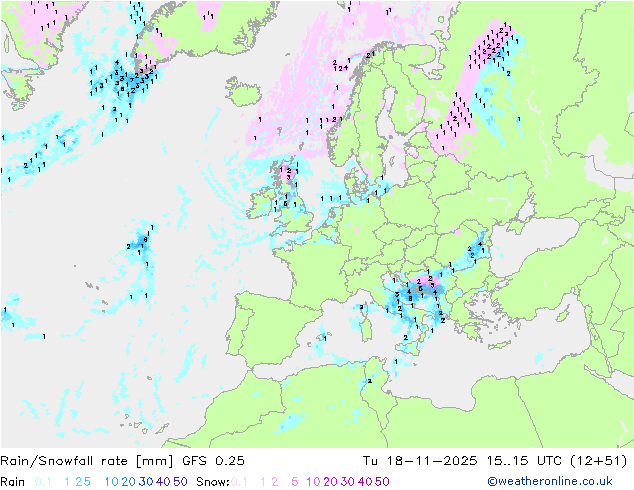The height and width of the screenshot is (490, 634).
Task: Select the Rain 40 legend color value
Action: [x=163, y=482]
